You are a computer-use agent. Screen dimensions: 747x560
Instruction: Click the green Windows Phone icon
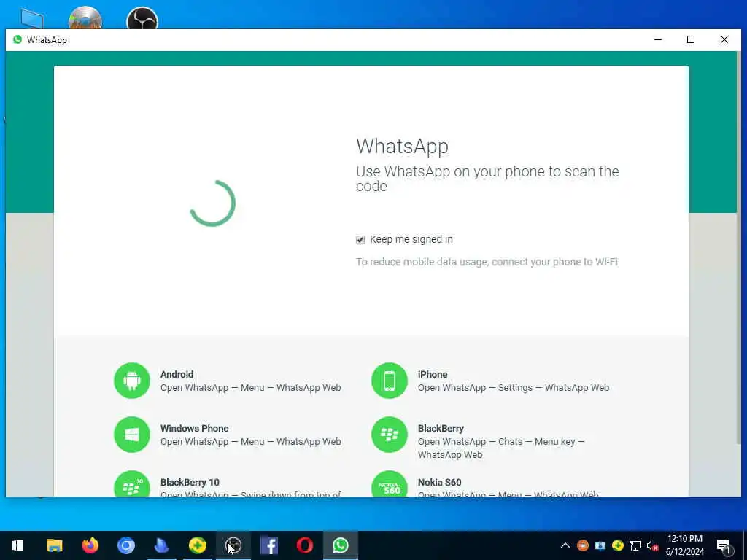(132, 435)
